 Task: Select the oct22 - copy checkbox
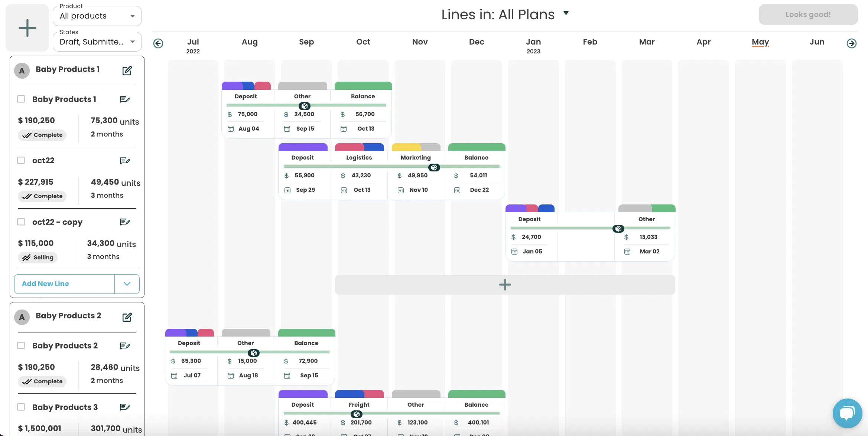(21, 222)
